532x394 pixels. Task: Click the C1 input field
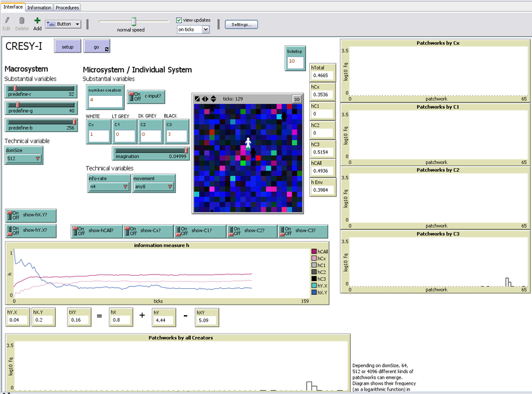coord(125,135)
